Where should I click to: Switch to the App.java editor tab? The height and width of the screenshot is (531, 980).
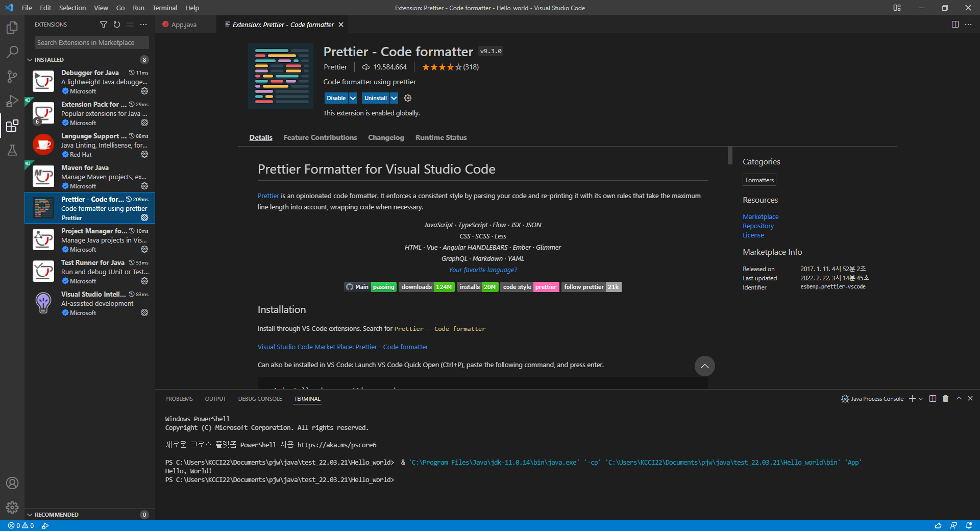pos(184,25)
